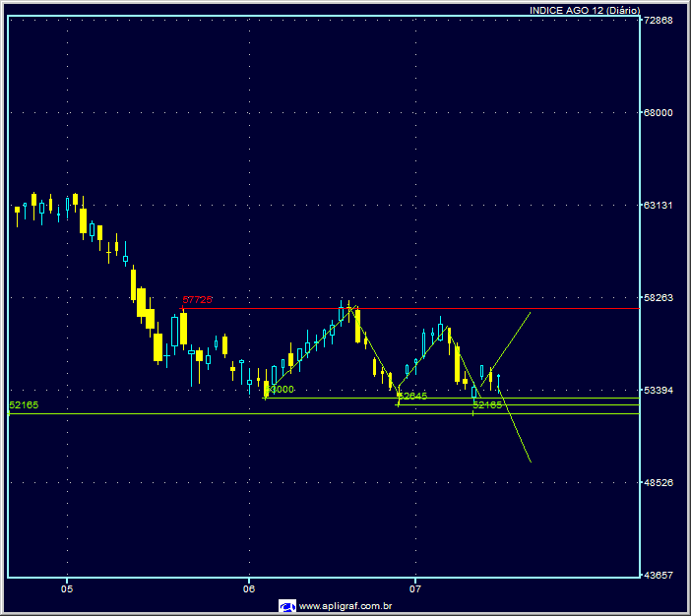Click the 05 month label on time axis

[x=67, y=589]
